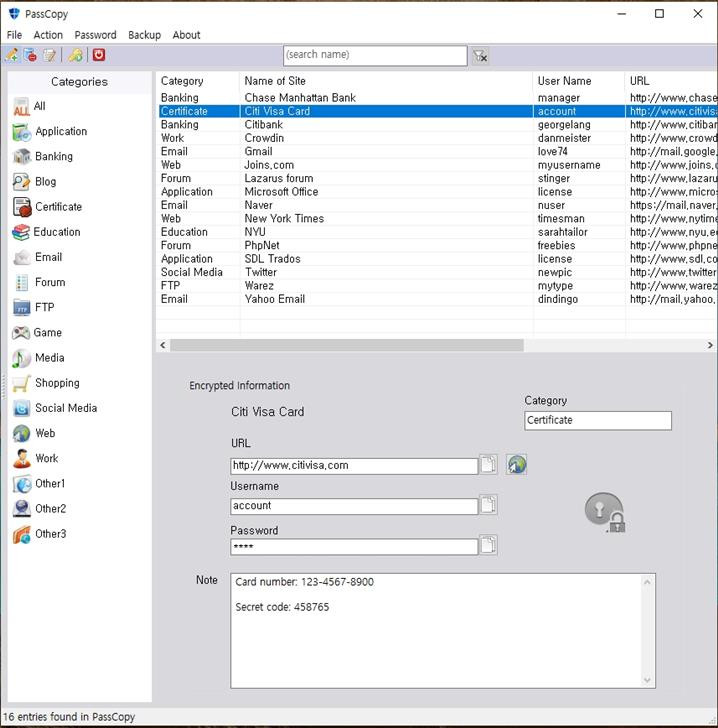Open the Action menu

[x=48, y=35]
